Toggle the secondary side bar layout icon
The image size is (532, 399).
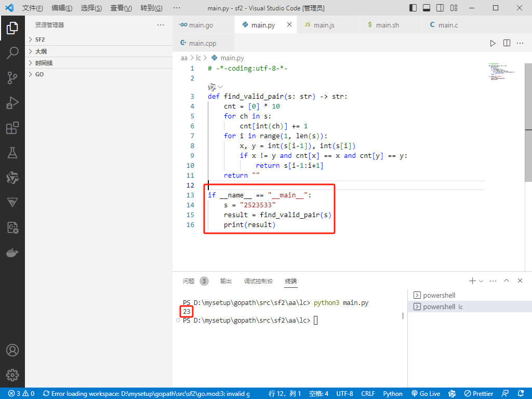tap(440, 8)
